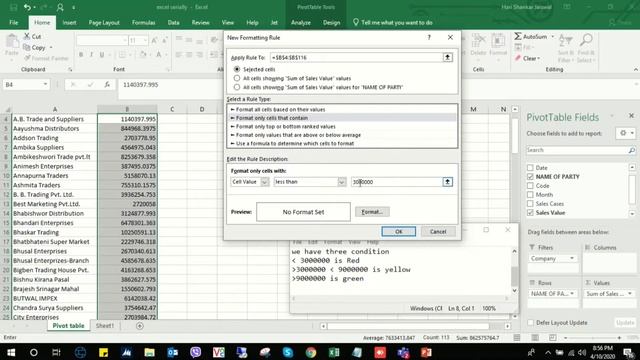
Task: Click the value field containing 3000000
Action: (x=397, y=182)
